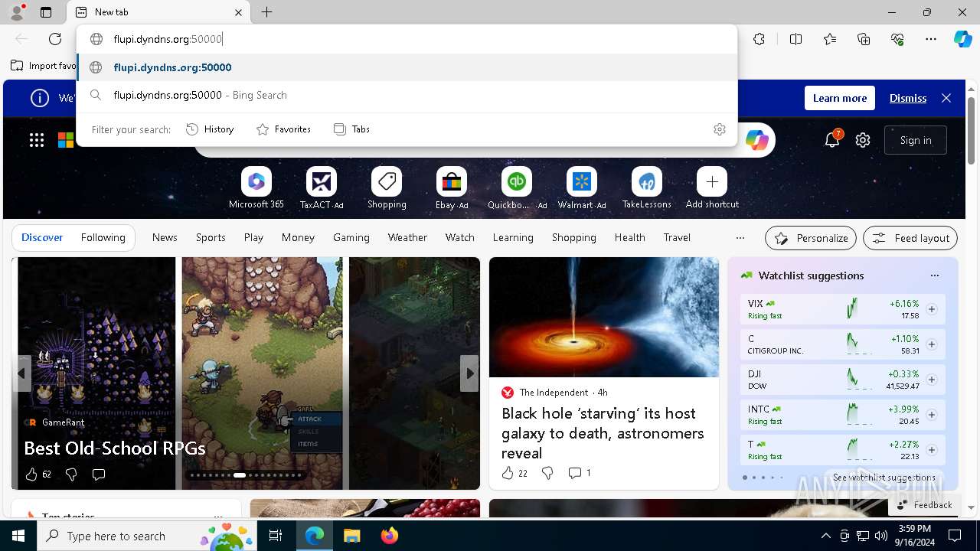Open the TakeLessons shortcut
This screenshot has width=980, height=551.
click(647, 187)
